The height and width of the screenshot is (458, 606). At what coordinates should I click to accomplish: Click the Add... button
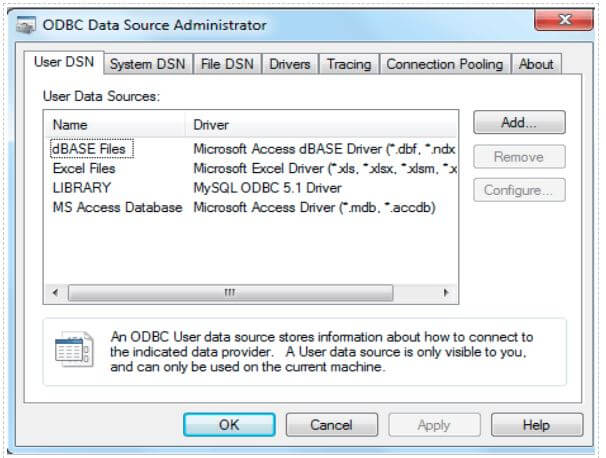coord(519,123)
